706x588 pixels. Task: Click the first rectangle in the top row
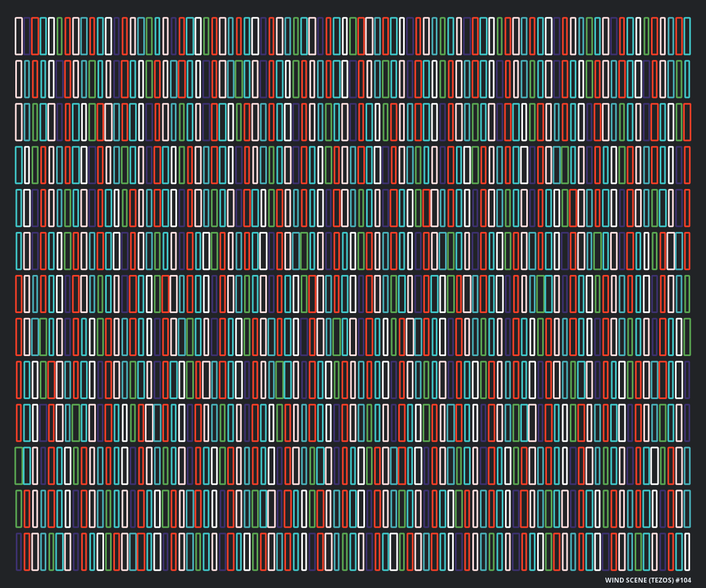tap(19, 36)
